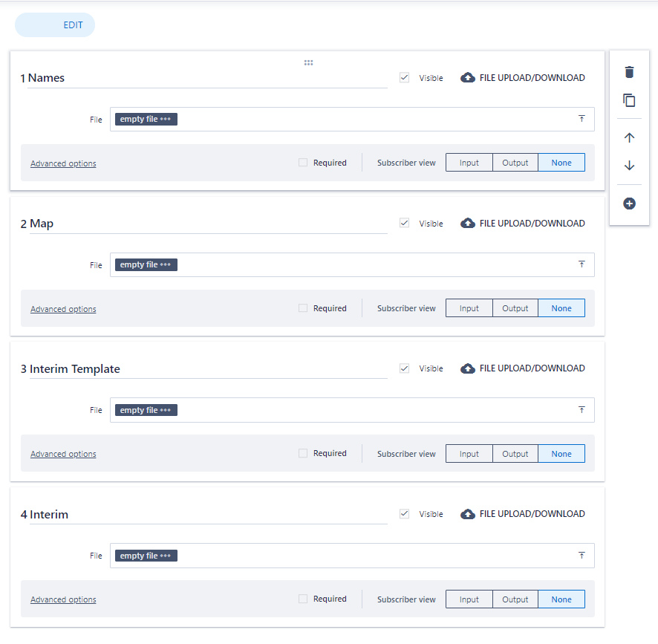Click the upload arrow in the Interim Template field
The height and width of the screenshot is (644, 658).
[582, 409]
